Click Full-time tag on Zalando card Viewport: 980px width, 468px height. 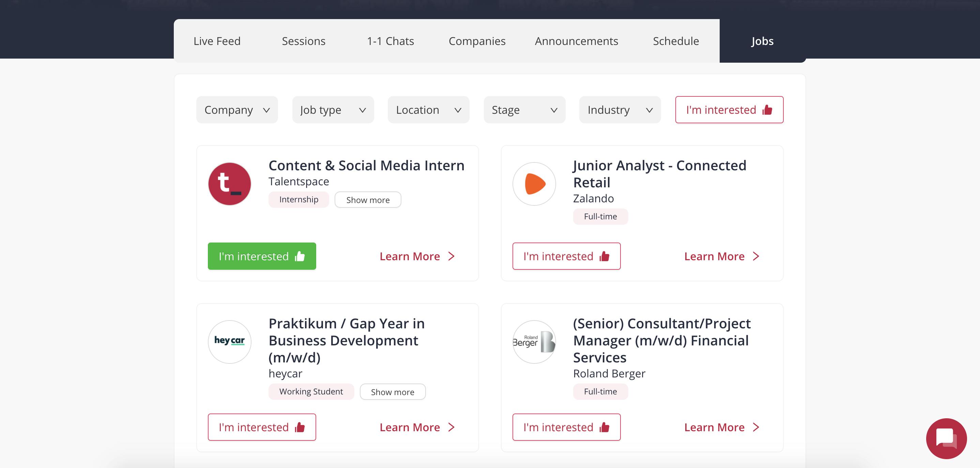click(x=600, y=217)
